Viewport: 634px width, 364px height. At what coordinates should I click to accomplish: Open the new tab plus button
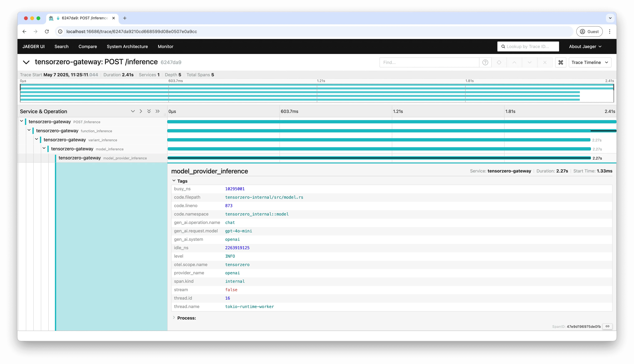click(125, 18)
